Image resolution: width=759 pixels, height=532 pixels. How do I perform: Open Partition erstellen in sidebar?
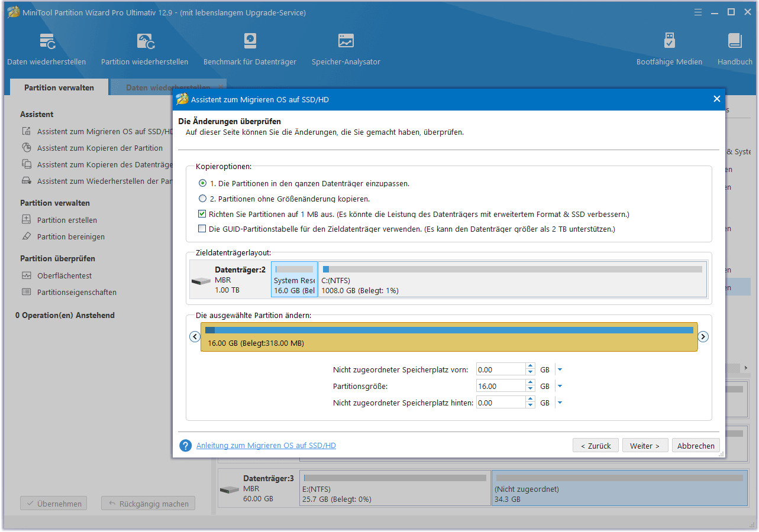67,220
